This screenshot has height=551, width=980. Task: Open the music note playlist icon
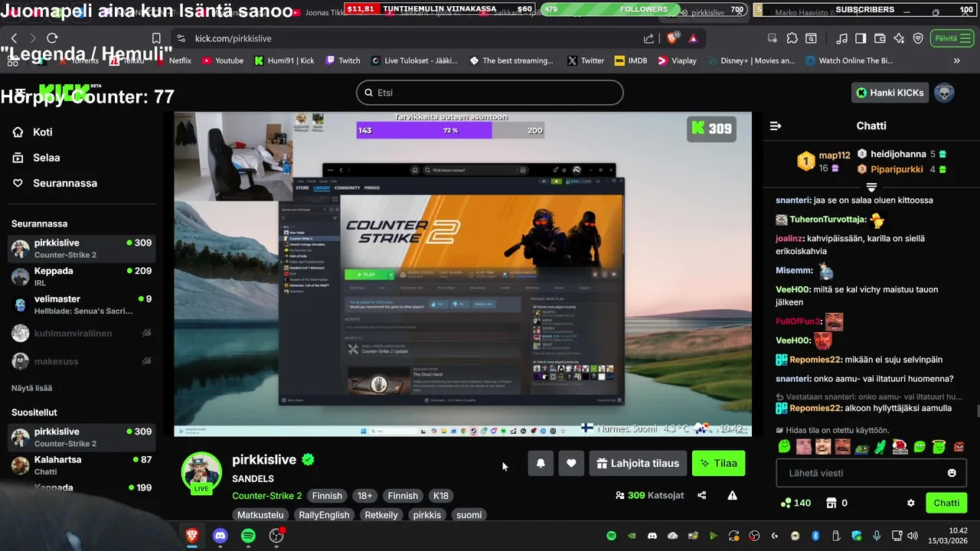click(x=841, y=38)
